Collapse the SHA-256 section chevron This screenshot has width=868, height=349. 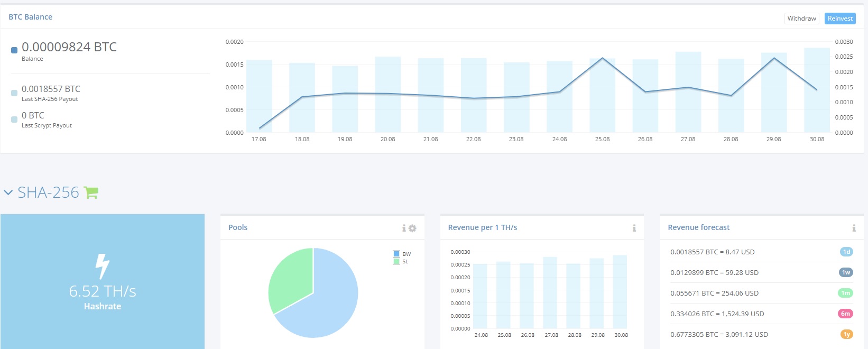pyautogui.click(x=8, y=193)
